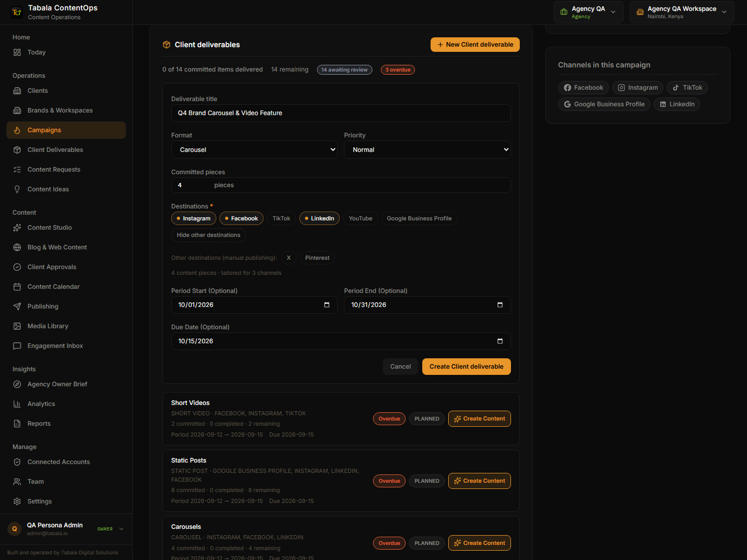Click the Facebook channel chip in campaign panel
This screenshot has height=560, width=747.
(584, 88)
